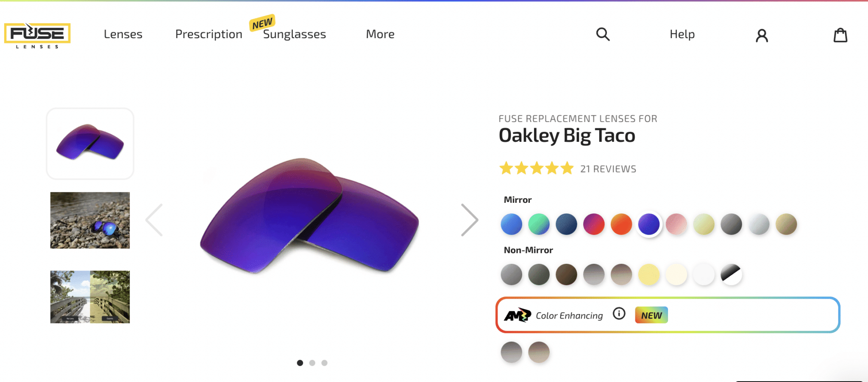The width and height of the screenshot is (868, 382).
Task: Jump to the second carousel slide dot
Action: (x=313, y=363)
